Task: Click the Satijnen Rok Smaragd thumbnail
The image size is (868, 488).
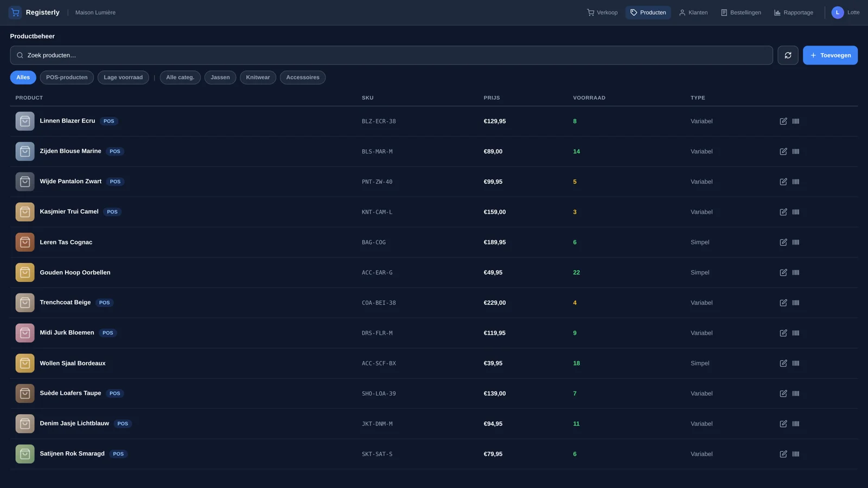Action: [25, 454]
